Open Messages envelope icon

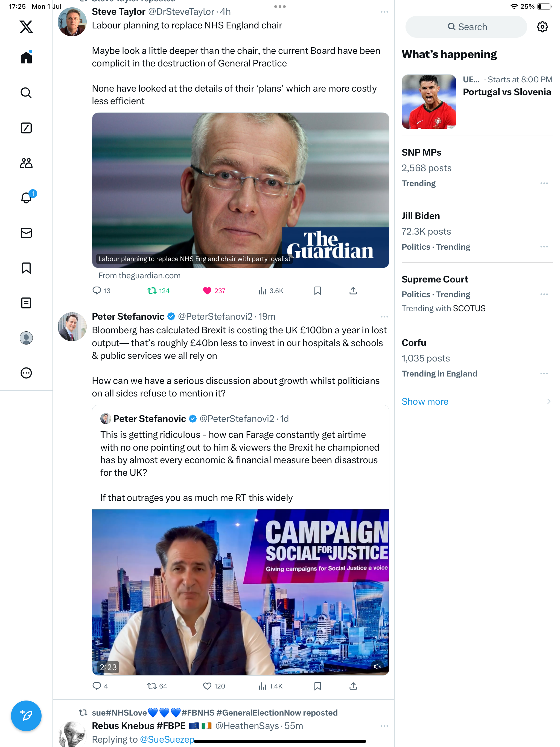(26, 233)
